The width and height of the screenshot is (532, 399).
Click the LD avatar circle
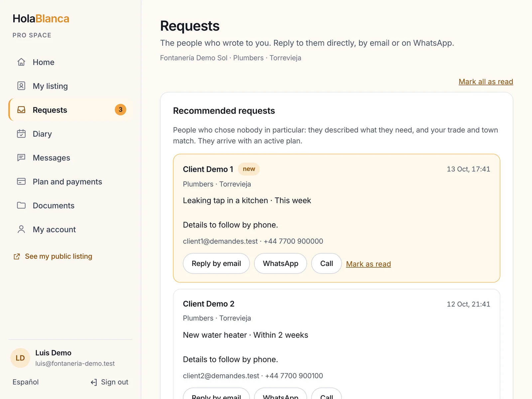click(20, 358)
